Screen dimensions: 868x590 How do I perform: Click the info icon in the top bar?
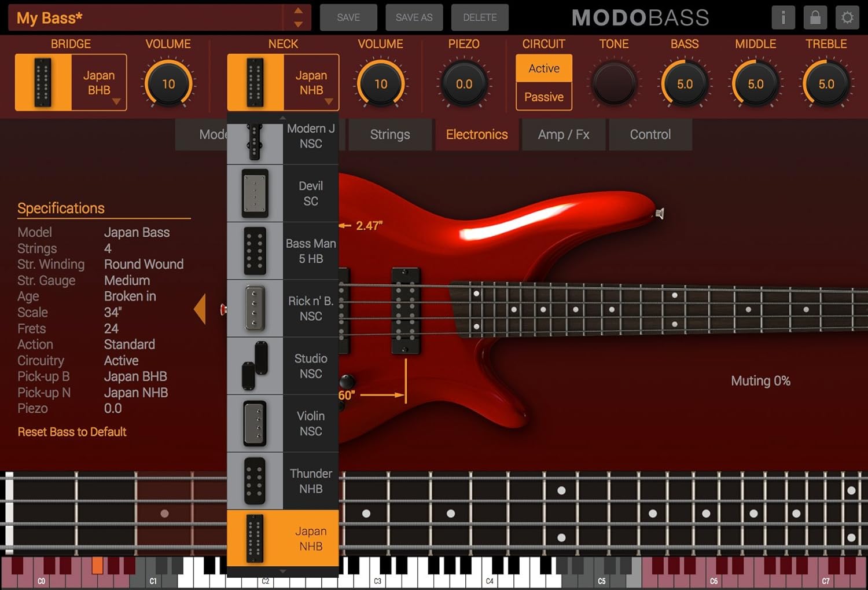[x=783, y=17]
